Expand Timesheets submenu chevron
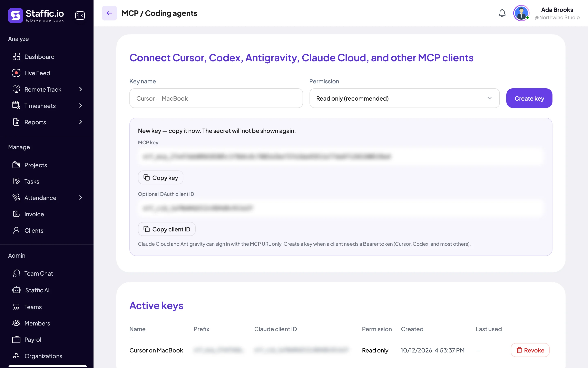The height and width of the screenshot is (368, 588). point(81,106)
